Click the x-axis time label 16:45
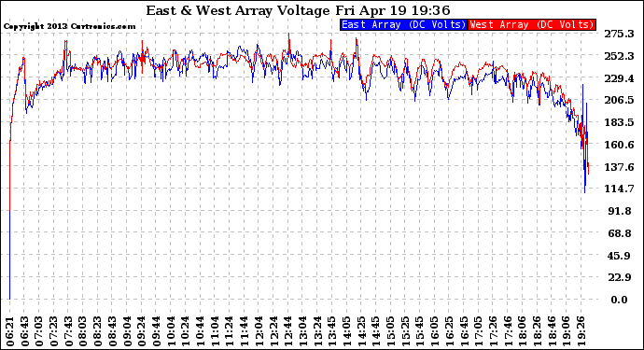Image resolution: width=644 pixels, height=350 pixels. point(464,331)
